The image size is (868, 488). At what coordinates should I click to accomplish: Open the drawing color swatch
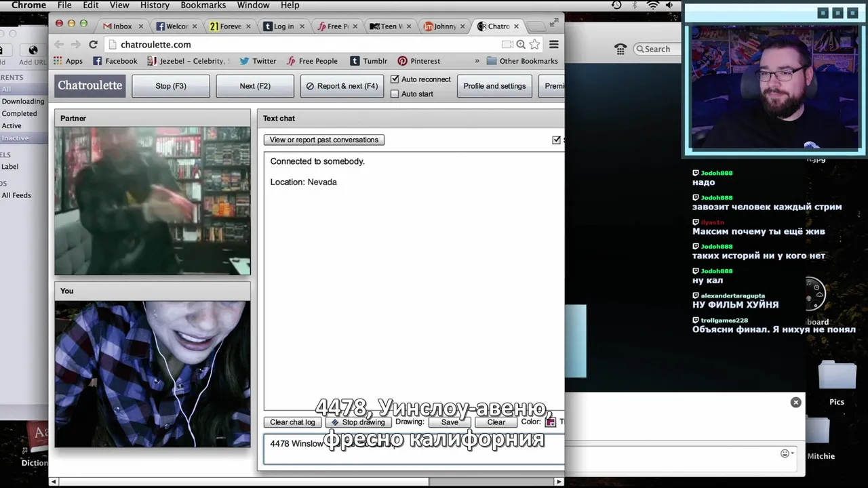pos(551,422)
